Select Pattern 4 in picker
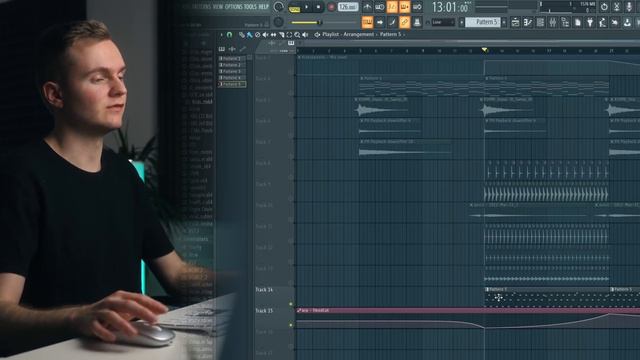This screenshot has width=640, height=360. 232,78
